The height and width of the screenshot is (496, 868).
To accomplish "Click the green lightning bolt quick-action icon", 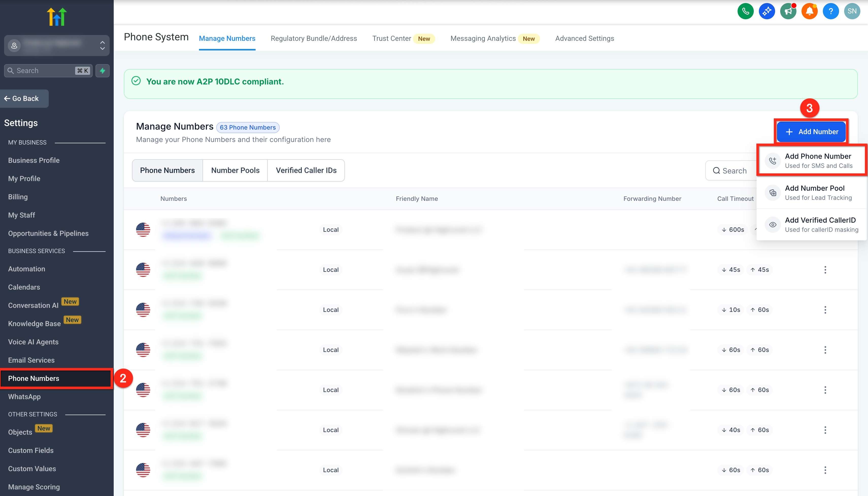I will (x=102, y=70).
